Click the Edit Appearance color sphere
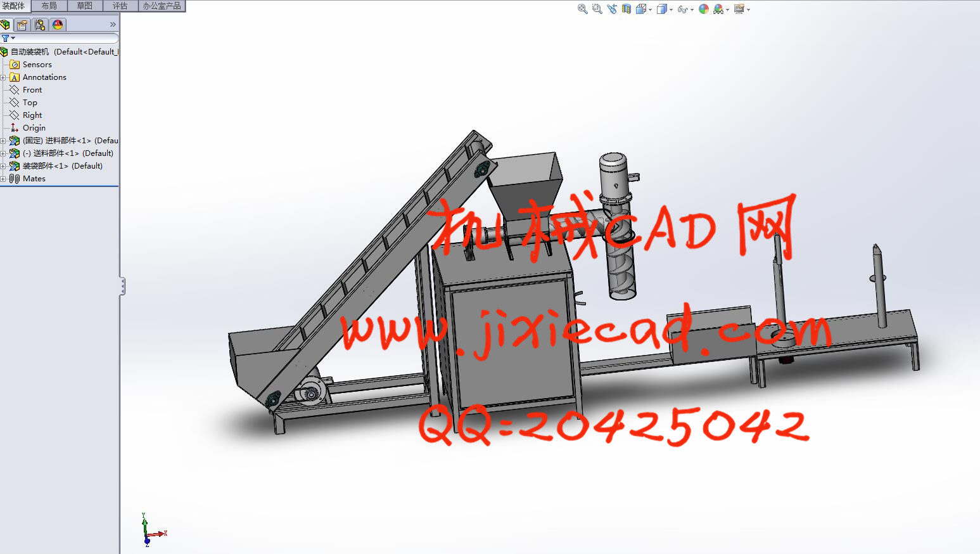 703,9
